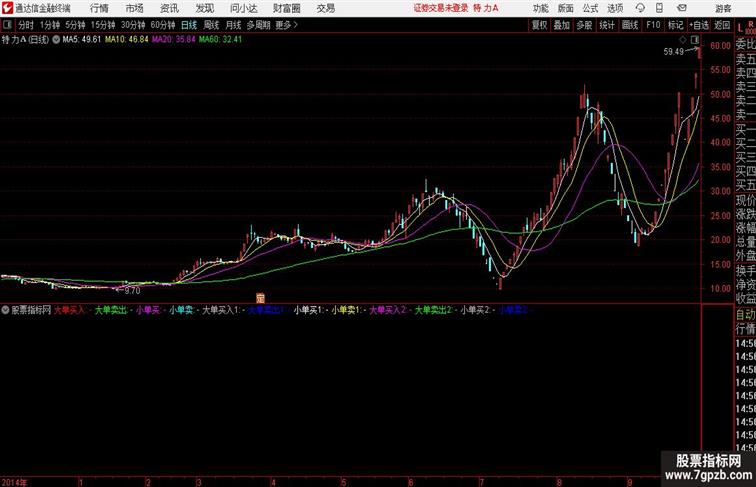The width and height of the screenshot is (756, 487).
Task: Open the 发现 menu
Action: click(204, 8)
